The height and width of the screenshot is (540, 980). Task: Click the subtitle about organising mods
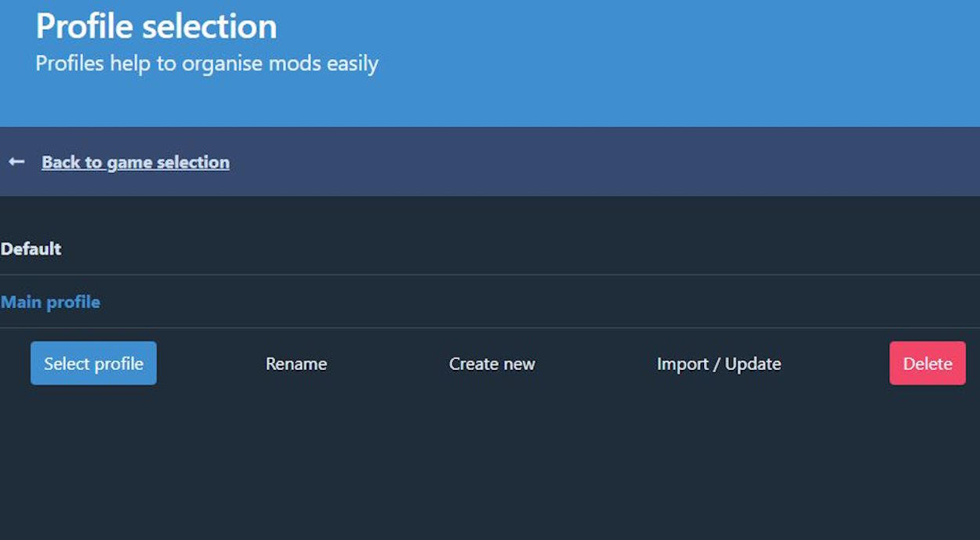207,63
